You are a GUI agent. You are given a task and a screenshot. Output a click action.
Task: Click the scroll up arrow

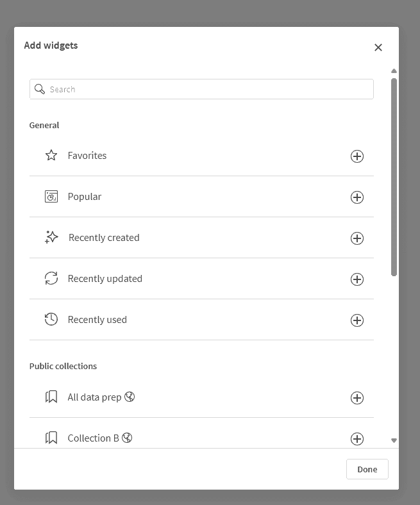[x=394, y=71]
